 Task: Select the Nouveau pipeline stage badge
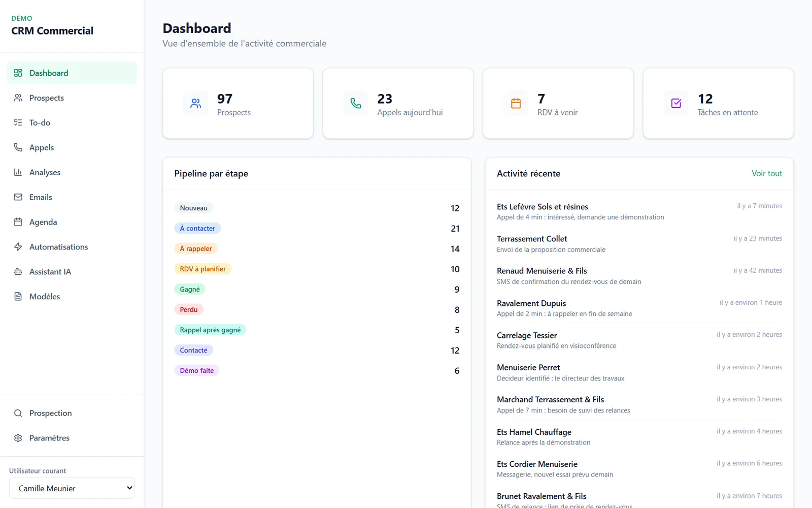(x=194, y=208)
